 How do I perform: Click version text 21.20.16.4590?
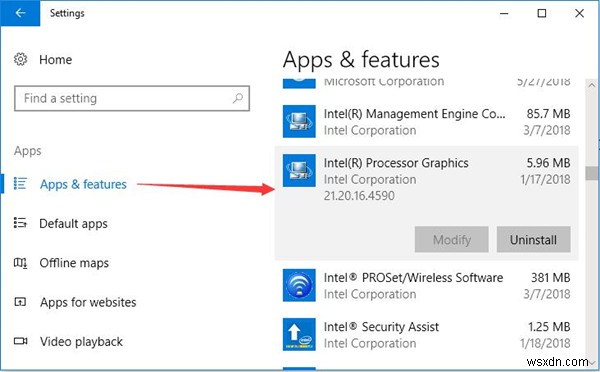[x=359, y=196]
